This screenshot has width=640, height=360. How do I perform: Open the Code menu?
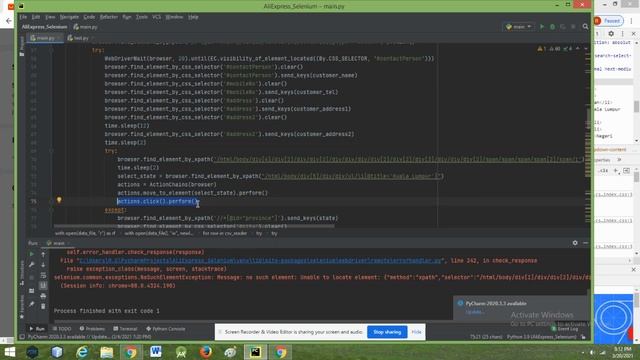pyautogui.click(x=89, y=17)
